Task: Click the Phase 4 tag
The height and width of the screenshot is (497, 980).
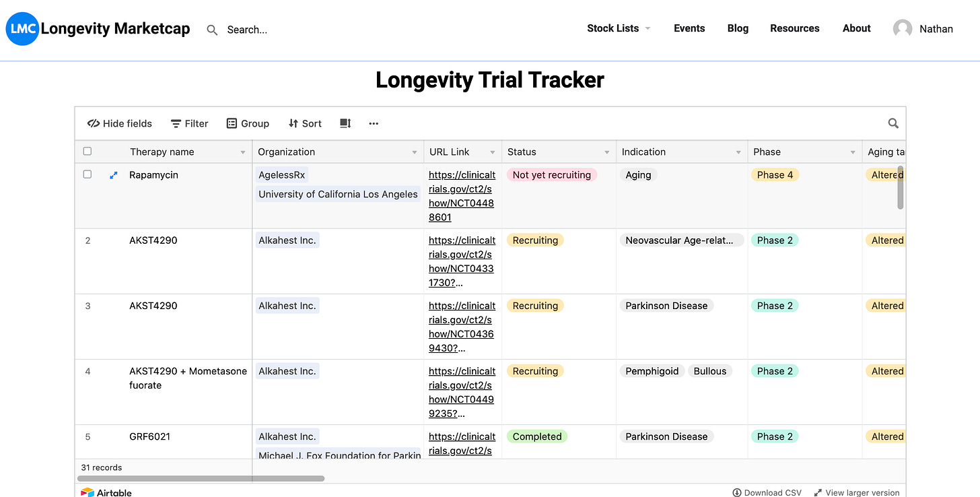Action: (x=775, y=175)
